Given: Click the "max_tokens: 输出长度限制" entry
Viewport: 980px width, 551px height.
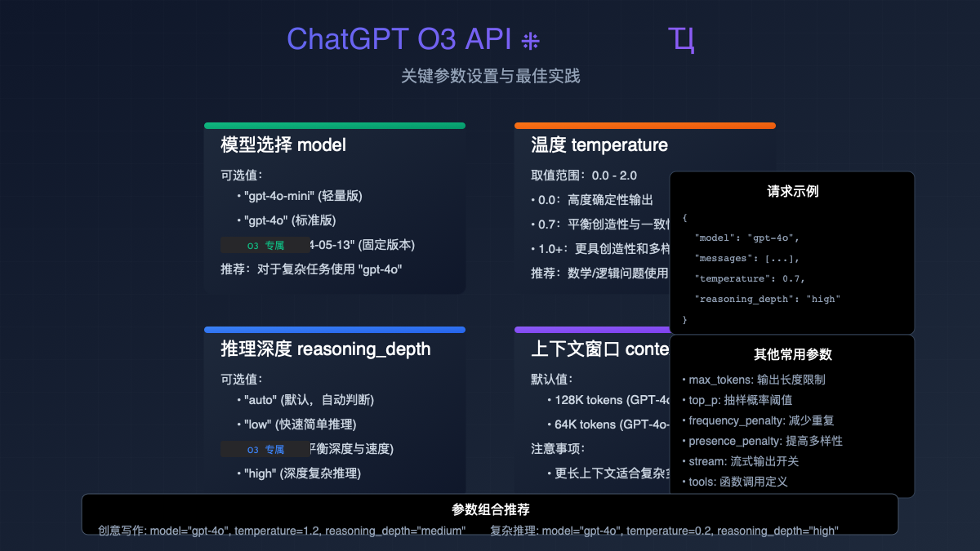Looking at the screenshot, I should (x=753, y=380).
